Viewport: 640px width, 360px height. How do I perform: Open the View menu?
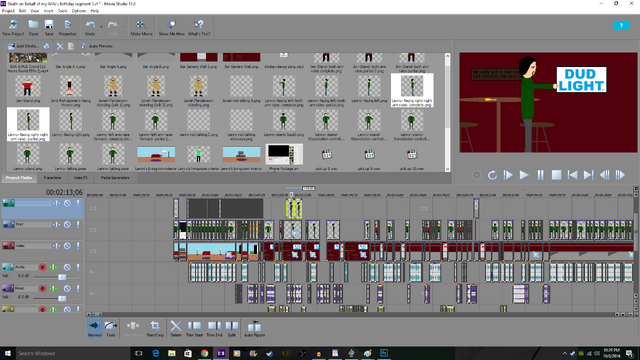(x=35, y=11)
